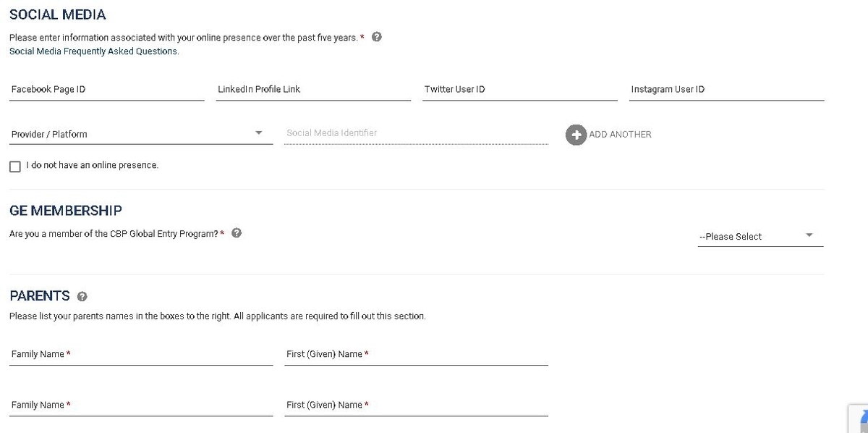The width and height of the screenshot is (868, 433).
Task: Focus the Facebook Page ID field
Action: pos(107,90)
